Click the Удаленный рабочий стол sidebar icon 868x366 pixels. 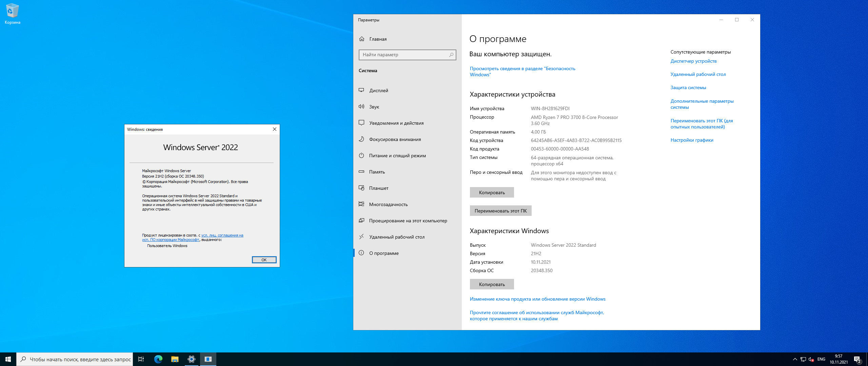click(x=361, y=237)
